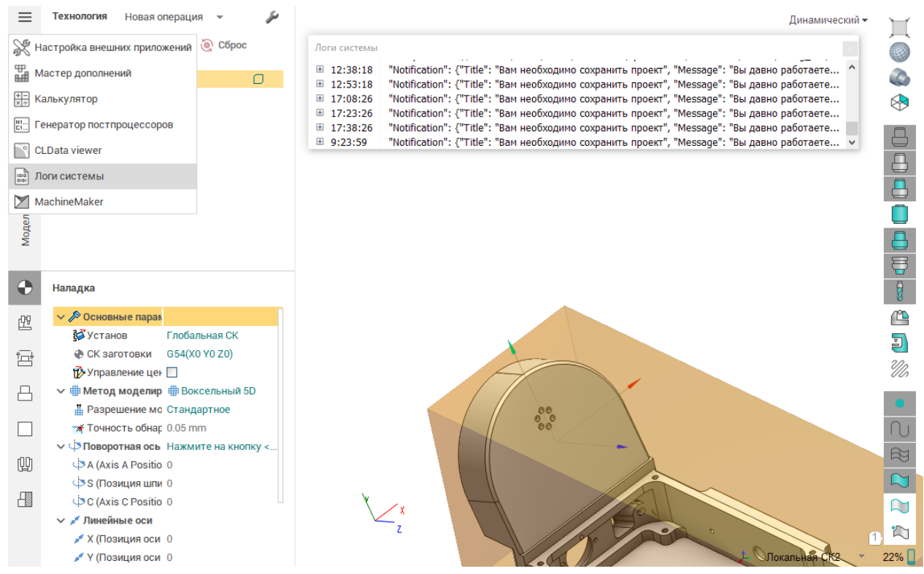Collapse the 'Линейные оси' group
The width and height of the screenshot is (924, 574).
(61, 521)
